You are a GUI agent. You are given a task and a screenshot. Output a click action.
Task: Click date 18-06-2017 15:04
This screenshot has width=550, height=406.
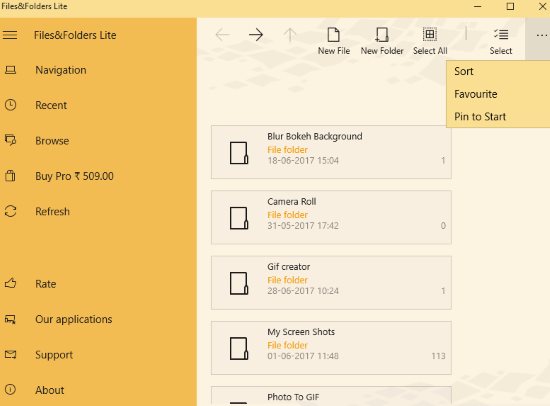click(303, 161)
